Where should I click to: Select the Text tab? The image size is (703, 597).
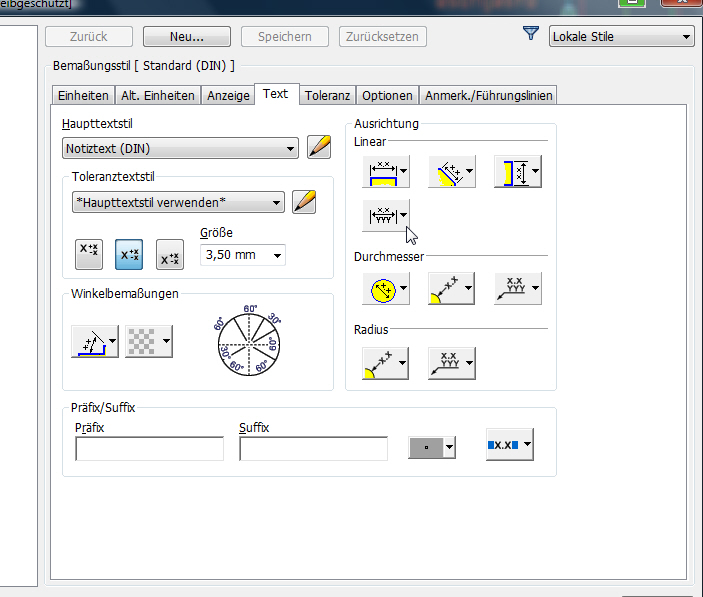tap(276, 94)
